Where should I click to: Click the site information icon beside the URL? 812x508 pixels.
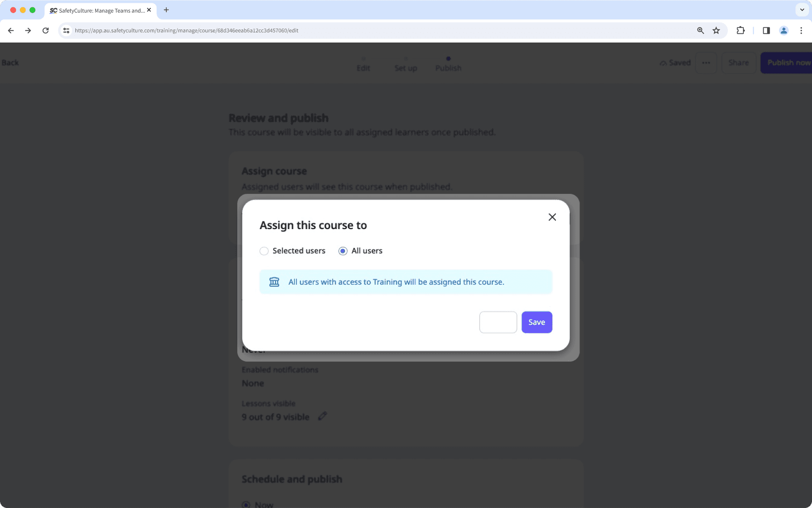pos(66,30)
